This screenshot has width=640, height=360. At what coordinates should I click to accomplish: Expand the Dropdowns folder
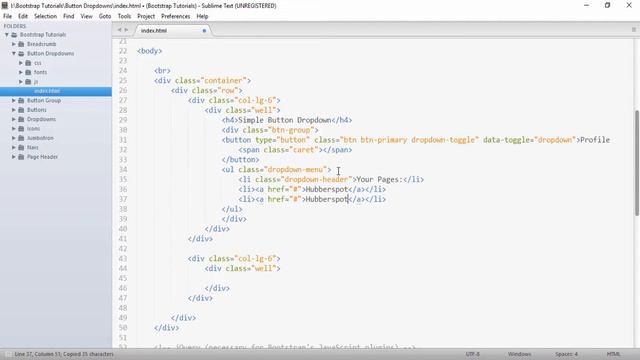13,119
